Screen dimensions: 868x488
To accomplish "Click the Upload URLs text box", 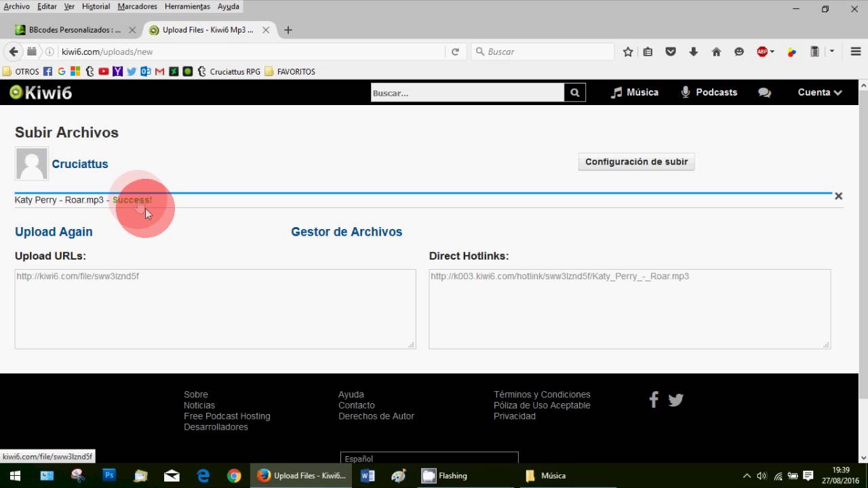I will (x=215, y=309).
